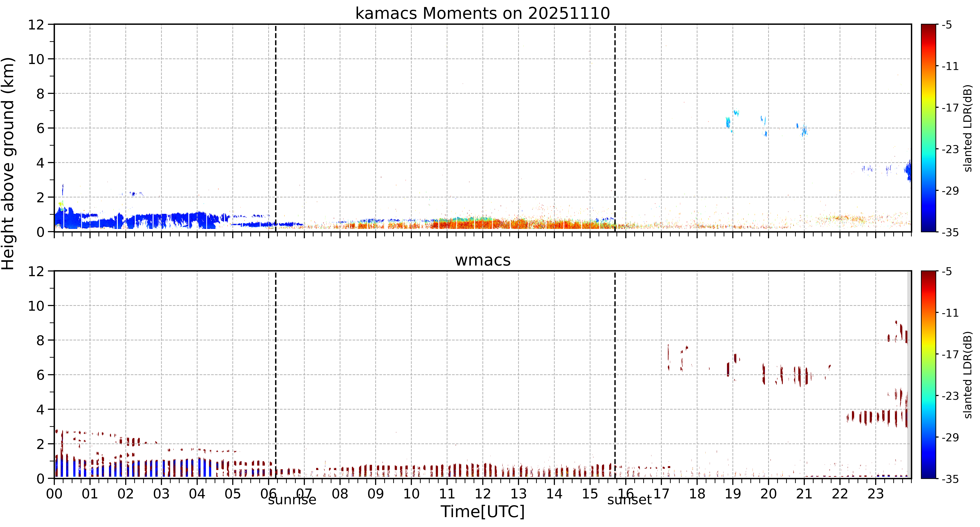Click the '8' height tick in wmacs panel
Viewport: 980px width, 527px height.
[x=40, y=341]
